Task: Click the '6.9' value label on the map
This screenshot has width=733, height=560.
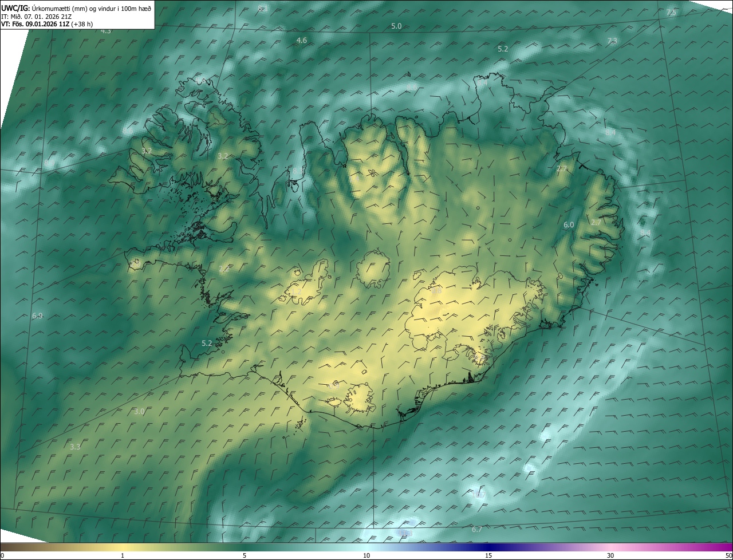Action: (37, 316)
